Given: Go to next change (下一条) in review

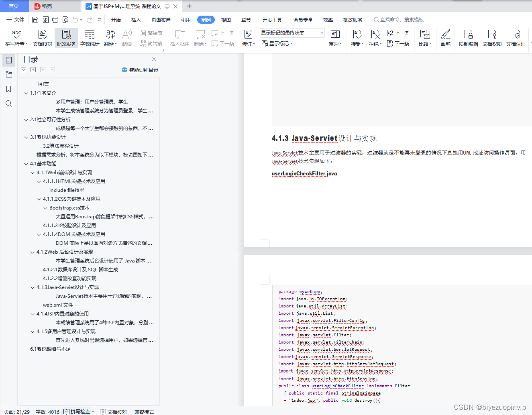Looking at the screenshot, I should (398, 43).
